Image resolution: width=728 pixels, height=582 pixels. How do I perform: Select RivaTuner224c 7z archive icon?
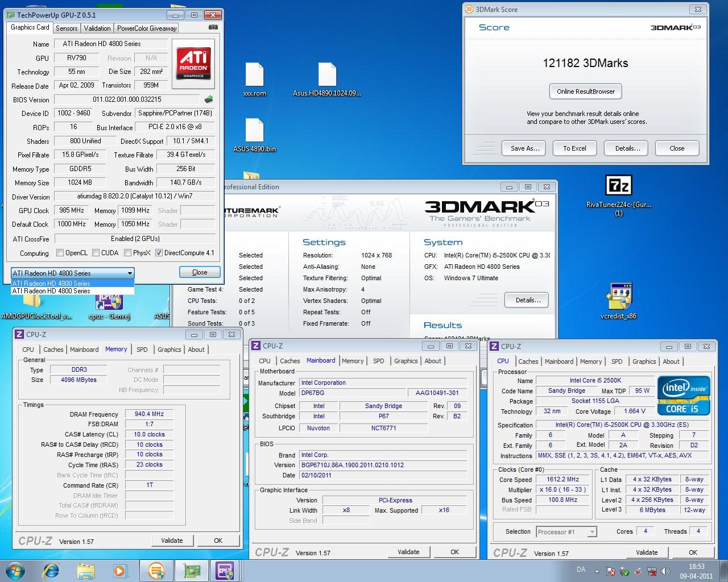(619, 196)
